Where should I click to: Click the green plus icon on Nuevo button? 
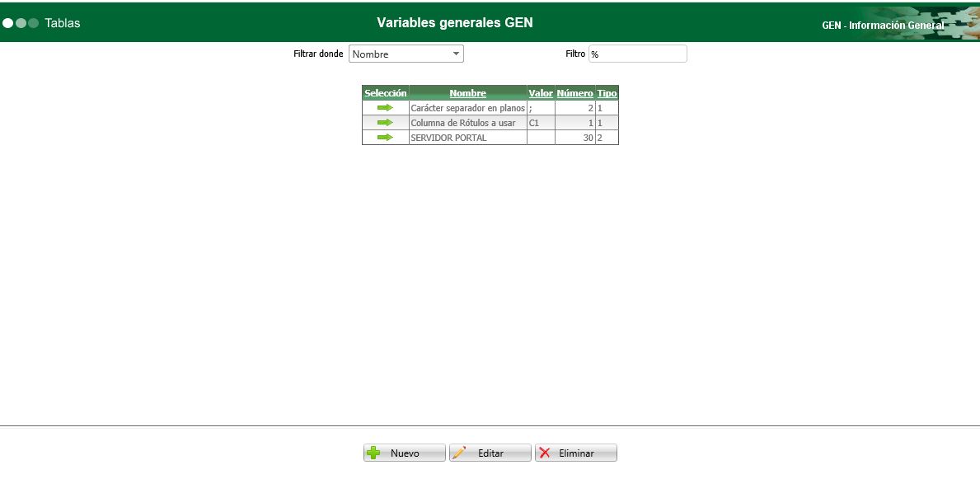tap(373, 452)
